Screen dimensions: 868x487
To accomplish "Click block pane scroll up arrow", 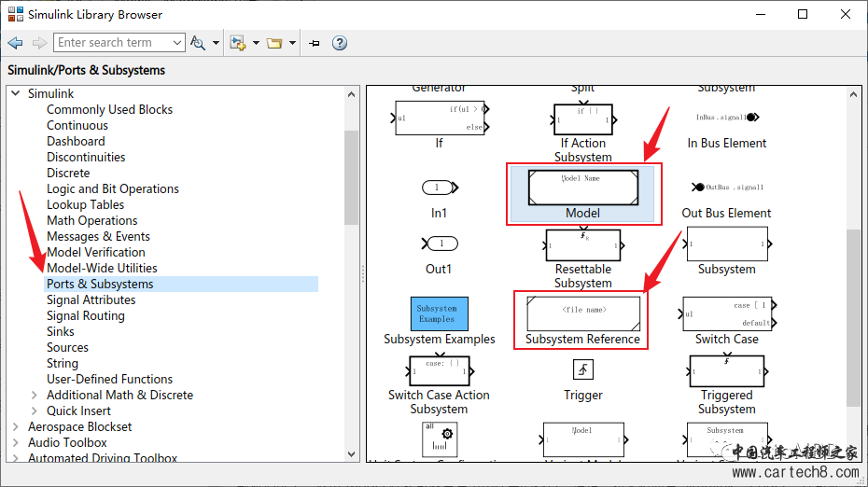I will coord(854,94).
